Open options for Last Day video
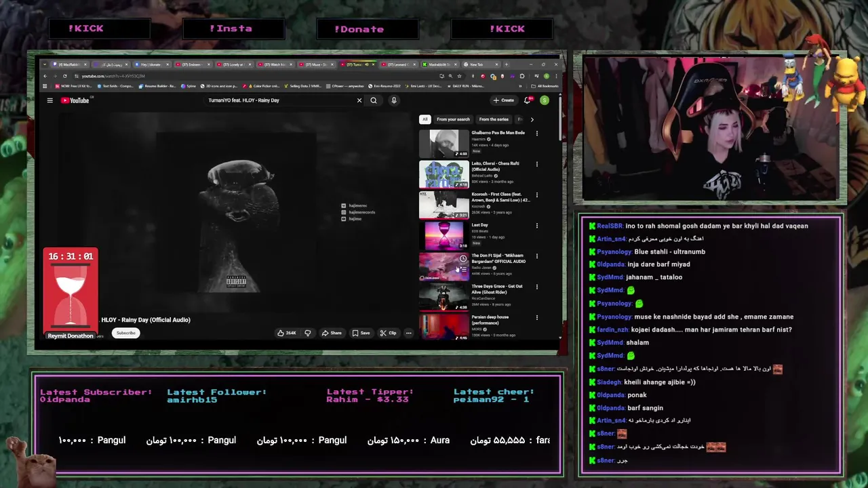868x488 pixels. click(537, 226)
